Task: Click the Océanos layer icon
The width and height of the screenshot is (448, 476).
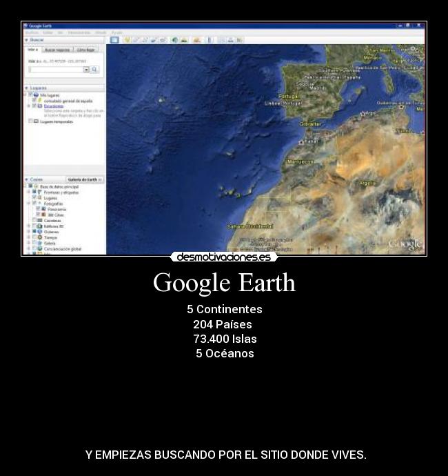Action: tap(40, 232)
